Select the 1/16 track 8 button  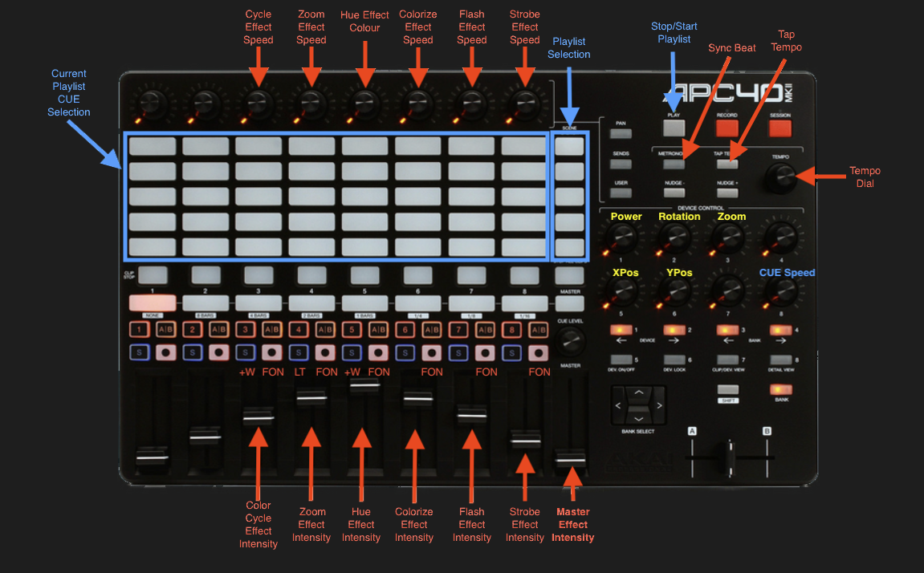(524, 303)
